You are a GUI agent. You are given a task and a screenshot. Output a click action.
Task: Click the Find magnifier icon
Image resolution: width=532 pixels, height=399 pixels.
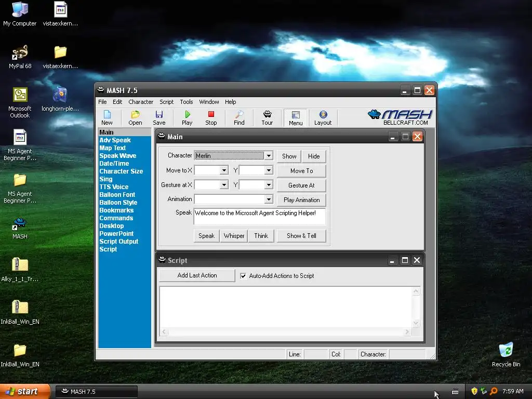coord(239,118)
